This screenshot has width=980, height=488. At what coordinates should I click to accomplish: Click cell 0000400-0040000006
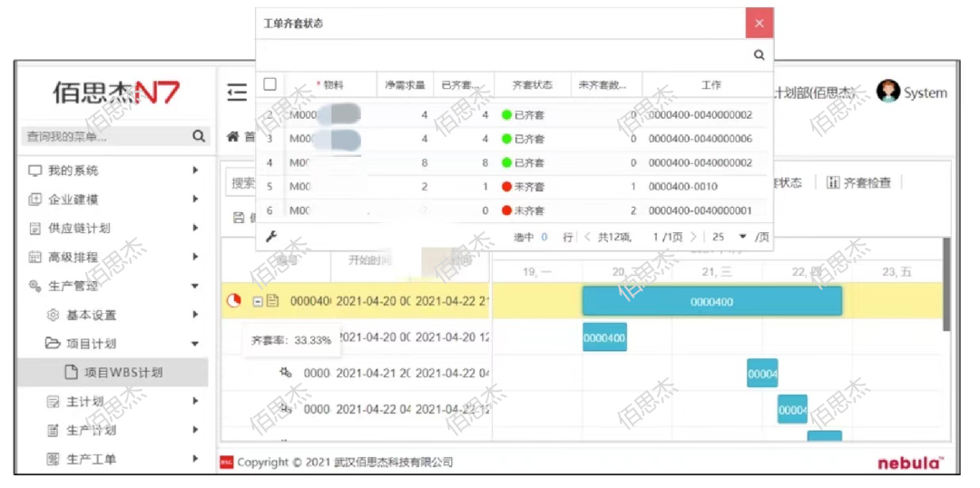pos(700,139)
